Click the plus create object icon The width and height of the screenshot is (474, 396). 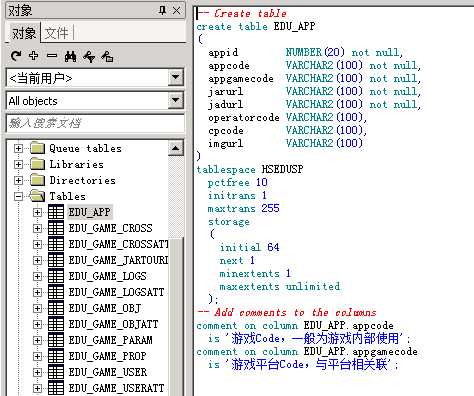(33, 56)
